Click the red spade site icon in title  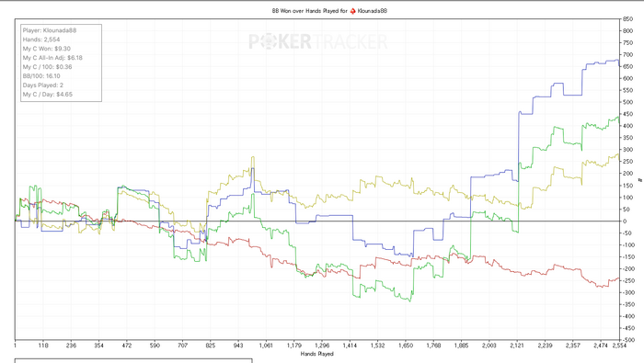tap(352, 11)
